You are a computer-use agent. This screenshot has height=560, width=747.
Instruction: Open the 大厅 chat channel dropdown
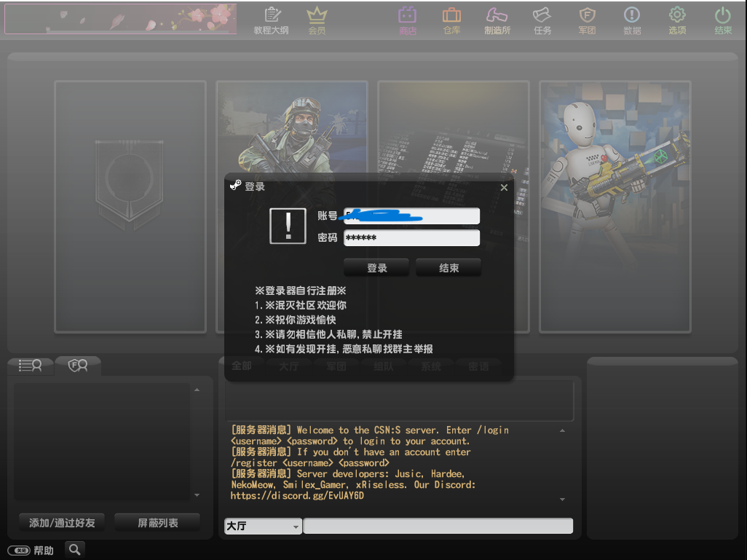pyautogui.click(x=263, y=527)
